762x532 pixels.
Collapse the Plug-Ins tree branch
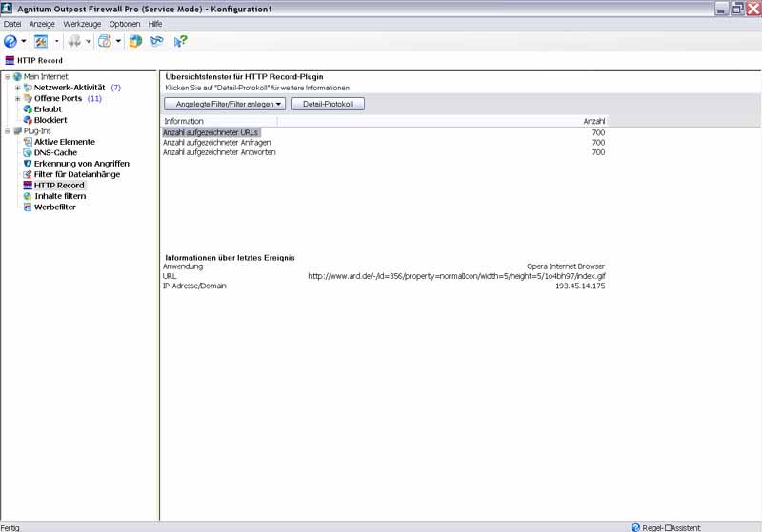point(8,130)
